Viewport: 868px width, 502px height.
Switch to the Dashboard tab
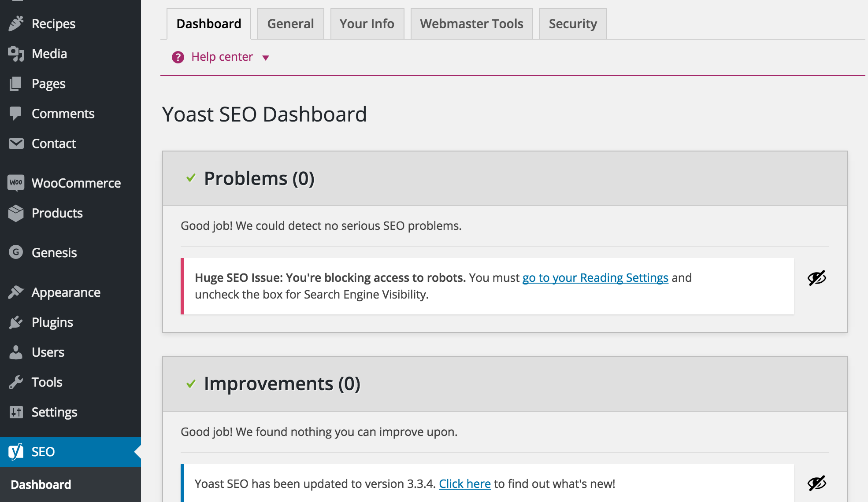209,24
